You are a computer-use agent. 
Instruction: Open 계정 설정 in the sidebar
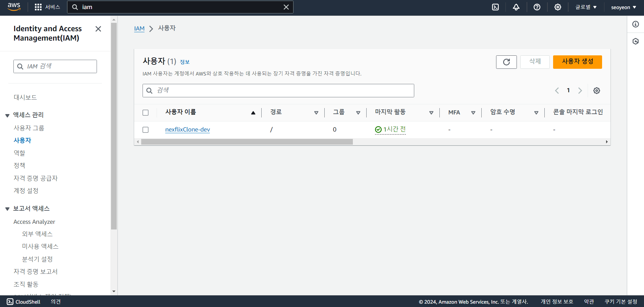26,191
